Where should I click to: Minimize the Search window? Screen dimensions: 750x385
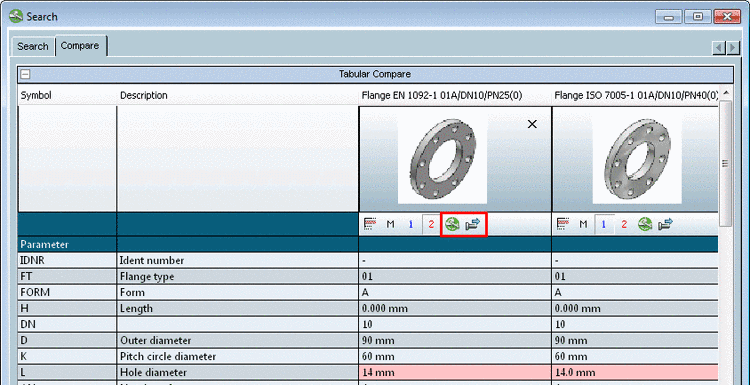click(x=668, y=17)
